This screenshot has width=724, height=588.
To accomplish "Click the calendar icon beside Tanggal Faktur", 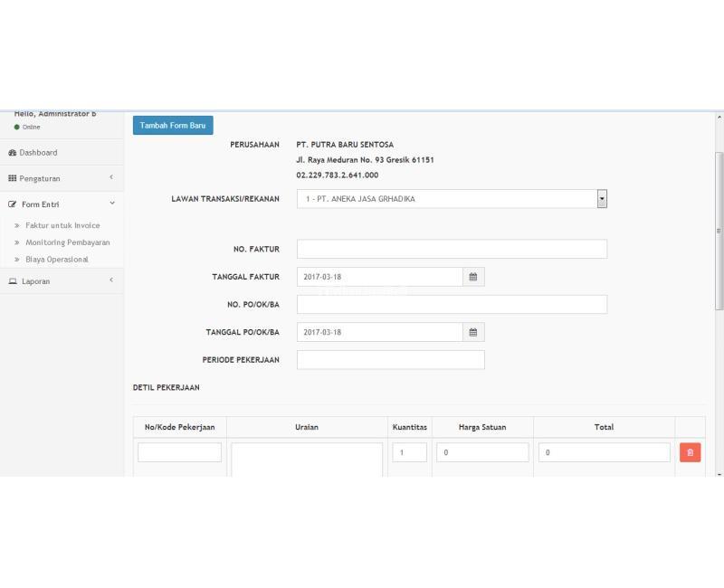I will 472,277.
